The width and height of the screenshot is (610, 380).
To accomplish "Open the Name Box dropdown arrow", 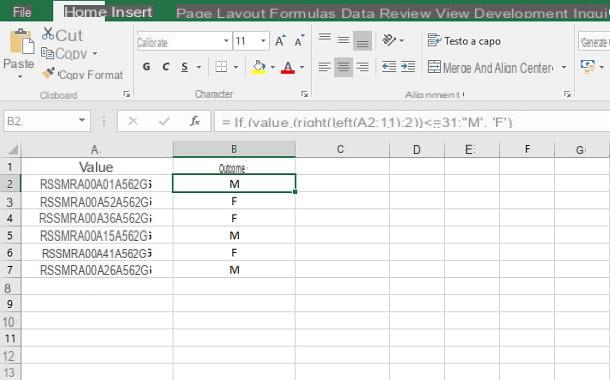I will coord(82,121).
